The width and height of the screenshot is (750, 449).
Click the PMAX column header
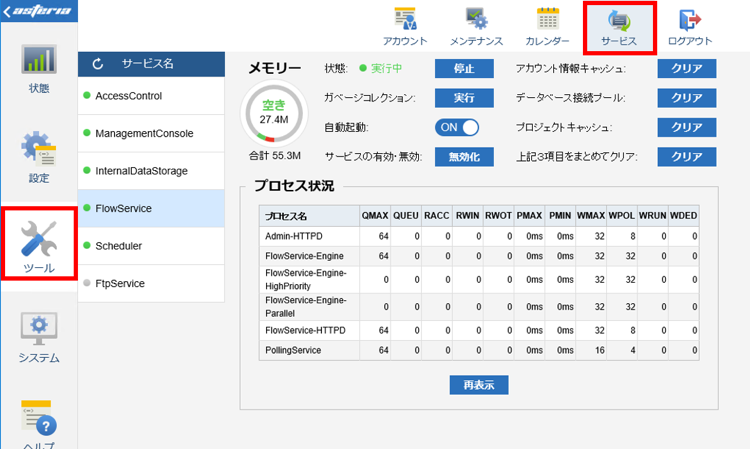pyautogui.click(x=529, y=216)
